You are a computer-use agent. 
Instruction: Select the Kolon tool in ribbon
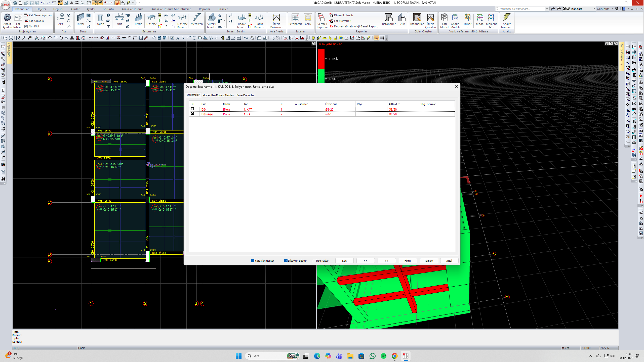(100, 18)
